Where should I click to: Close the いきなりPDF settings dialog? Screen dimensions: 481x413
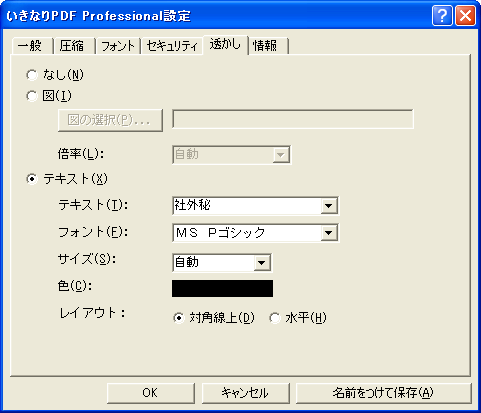(x=465, y=16)
